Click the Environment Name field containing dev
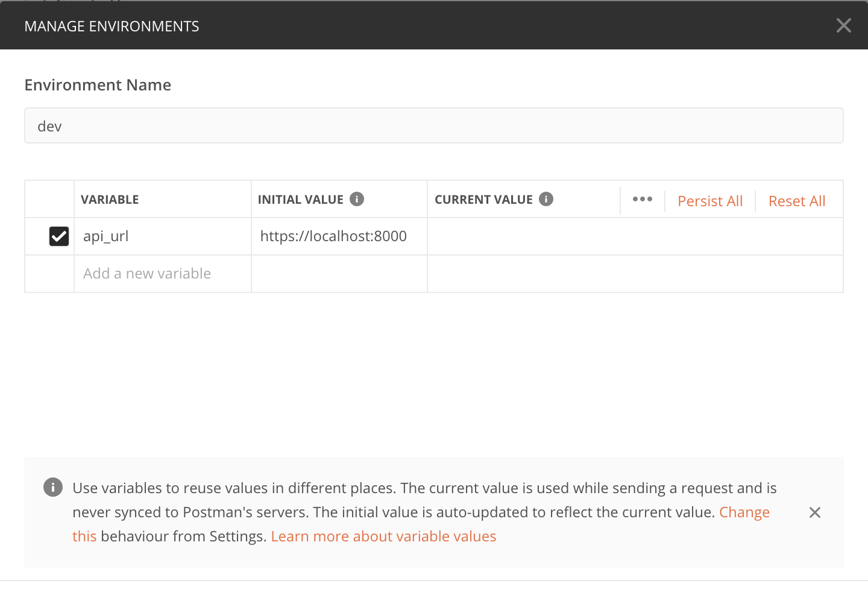 [x=433, y=126]
